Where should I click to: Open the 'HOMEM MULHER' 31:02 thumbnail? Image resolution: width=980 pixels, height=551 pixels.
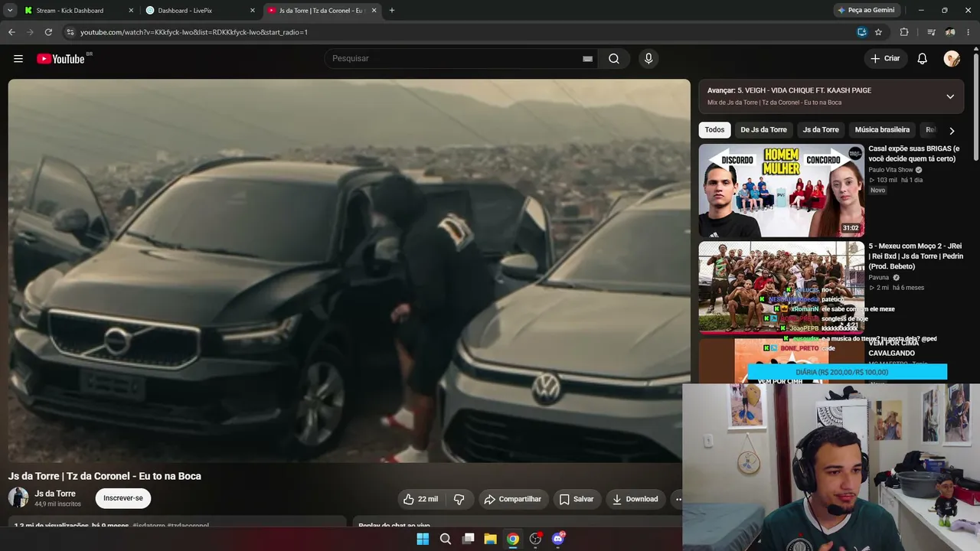(781, 191)
